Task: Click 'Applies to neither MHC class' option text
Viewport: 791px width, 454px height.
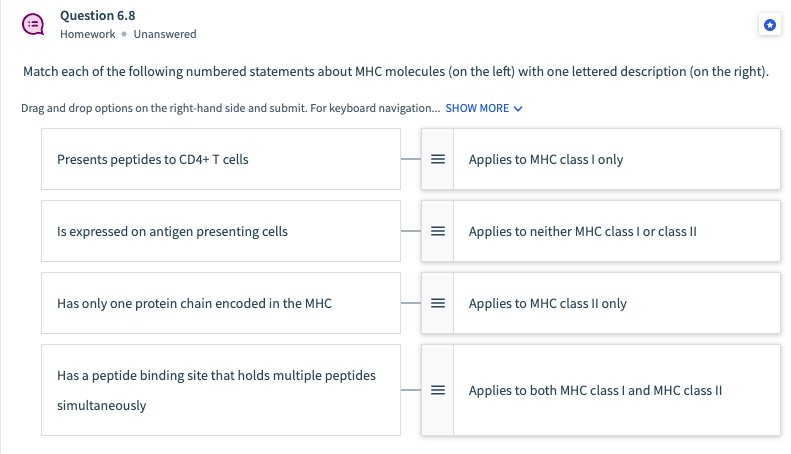Action: point(582,231)
